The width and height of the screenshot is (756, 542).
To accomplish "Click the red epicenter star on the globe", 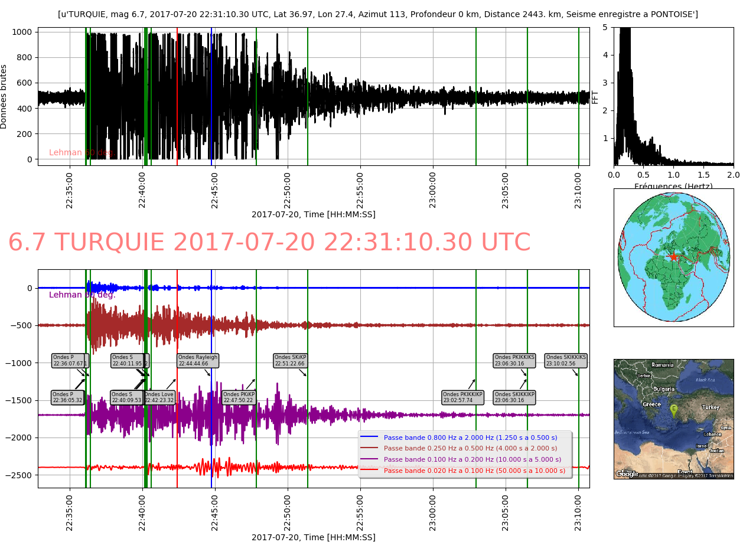I will tap(673, 256).
